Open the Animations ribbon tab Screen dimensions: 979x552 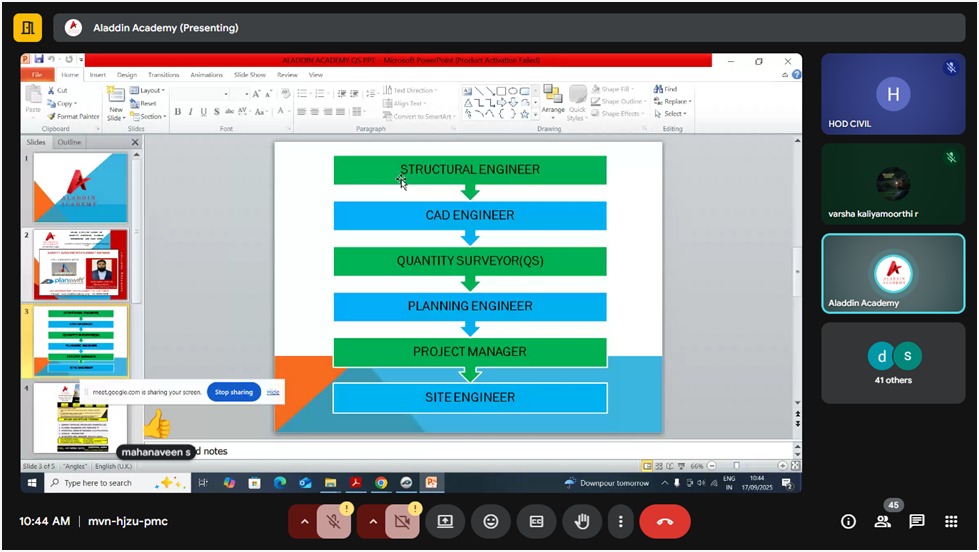206,75
